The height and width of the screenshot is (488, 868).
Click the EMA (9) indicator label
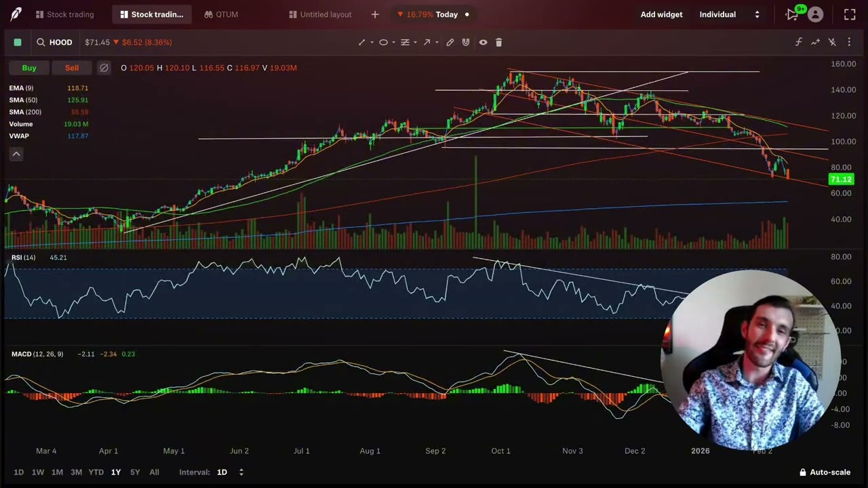[21, 88]
